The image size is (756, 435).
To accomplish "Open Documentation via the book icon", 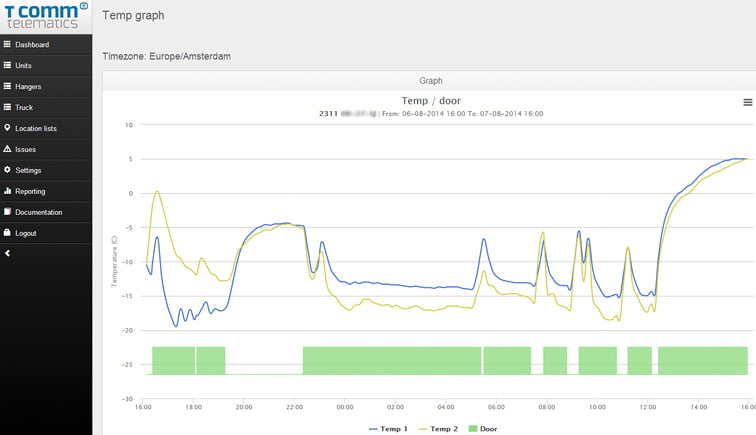I will pos(7,213).
